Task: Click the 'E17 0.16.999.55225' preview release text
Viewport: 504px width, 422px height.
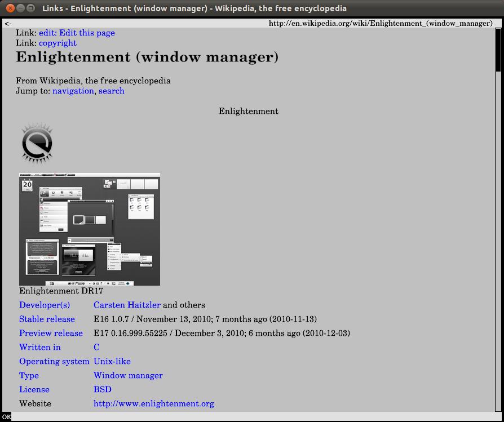Action: 130,334
